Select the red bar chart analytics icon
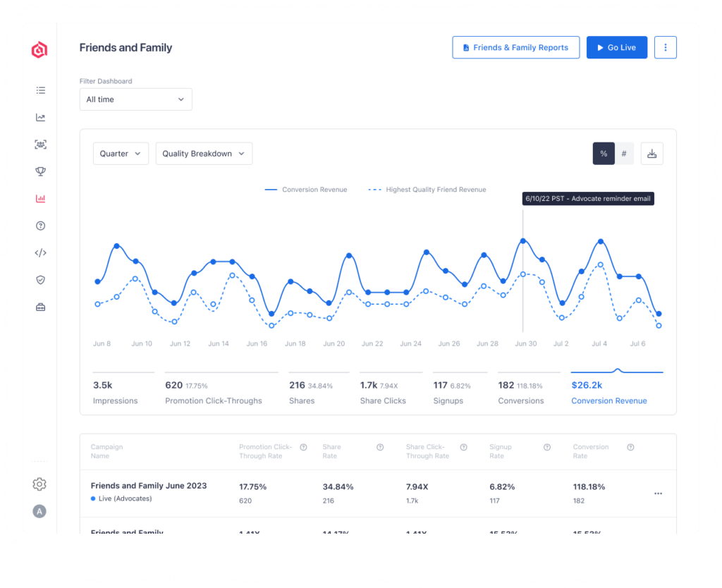Image resolution: width=722 pixels, height=588 pixels. click(x=40, y=198)
